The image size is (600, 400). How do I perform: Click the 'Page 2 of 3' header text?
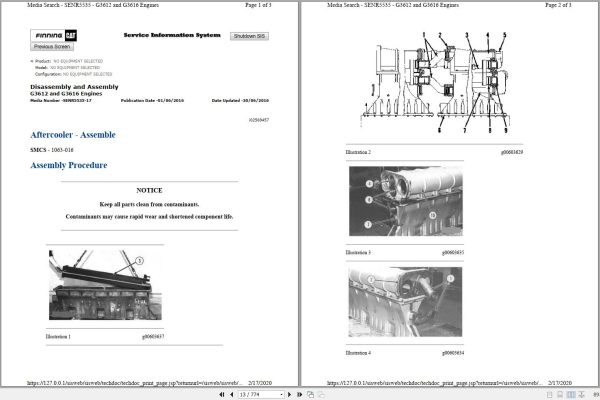(558, 5)
